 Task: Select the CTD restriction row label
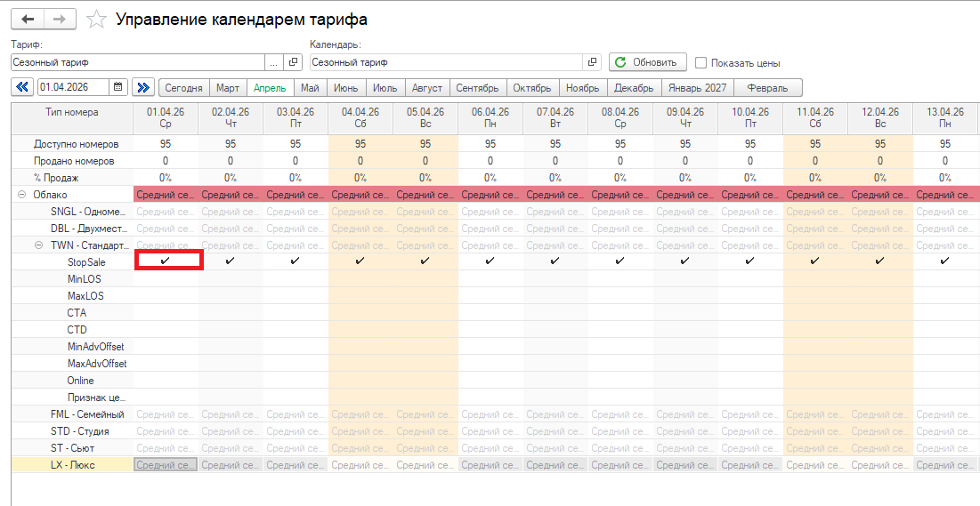tap(77, 330)
